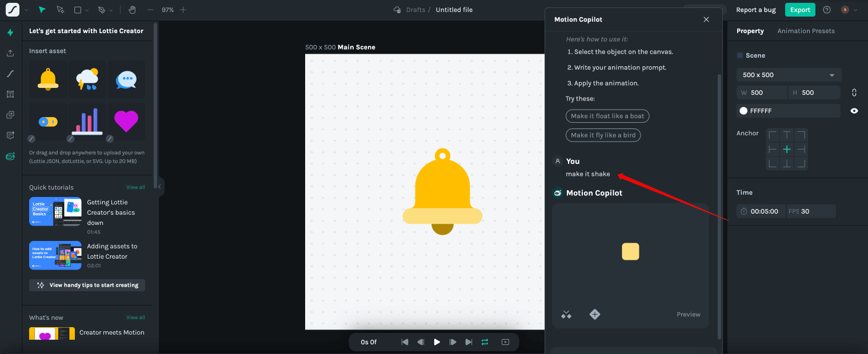Click the FFFFFF background color swatch
The image size is (868, 354).
pos(743,111)
